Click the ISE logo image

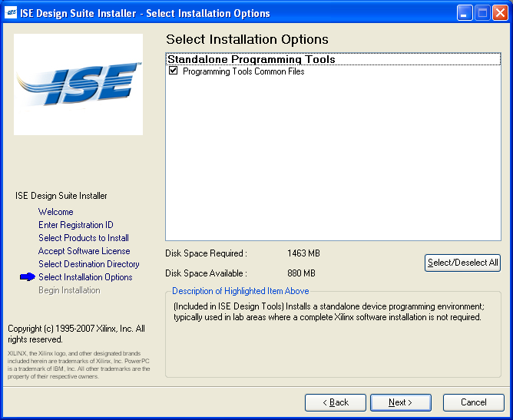click(x=78, y=84)
